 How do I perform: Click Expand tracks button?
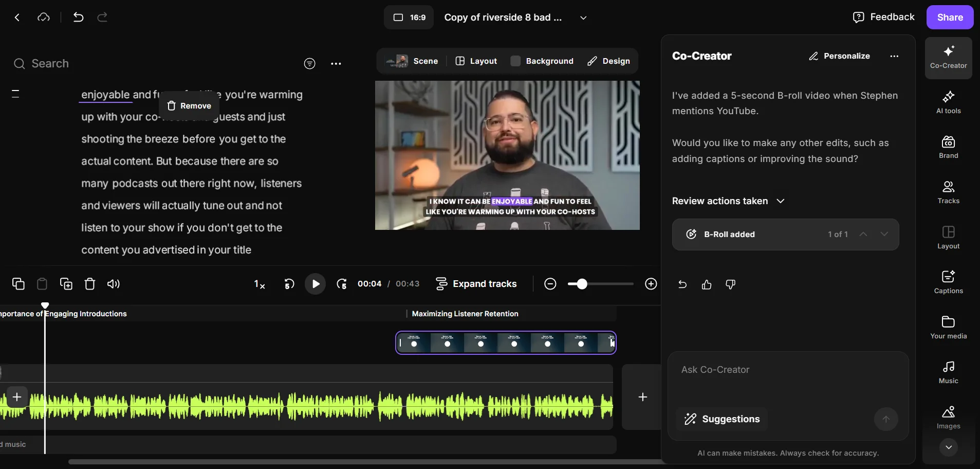coord(476,284)
